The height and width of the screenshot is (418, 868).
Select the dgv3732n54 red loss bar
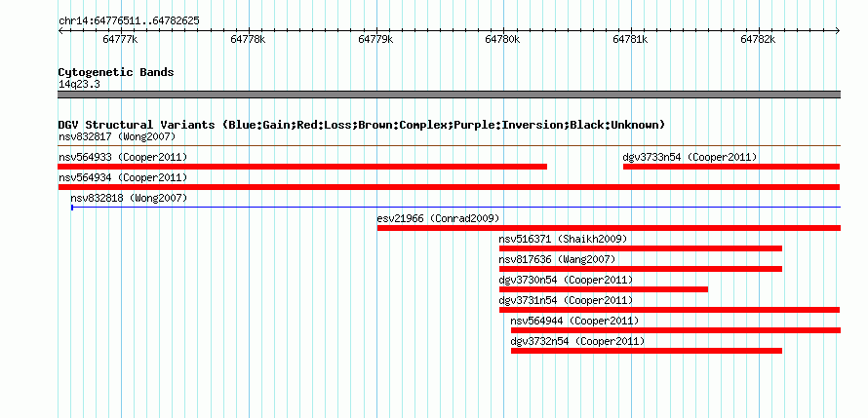click(646, 351)
